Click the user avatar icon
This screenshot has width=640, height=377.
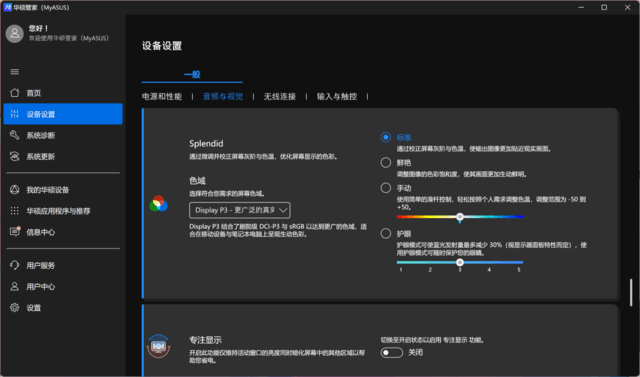tap(15, 33)
